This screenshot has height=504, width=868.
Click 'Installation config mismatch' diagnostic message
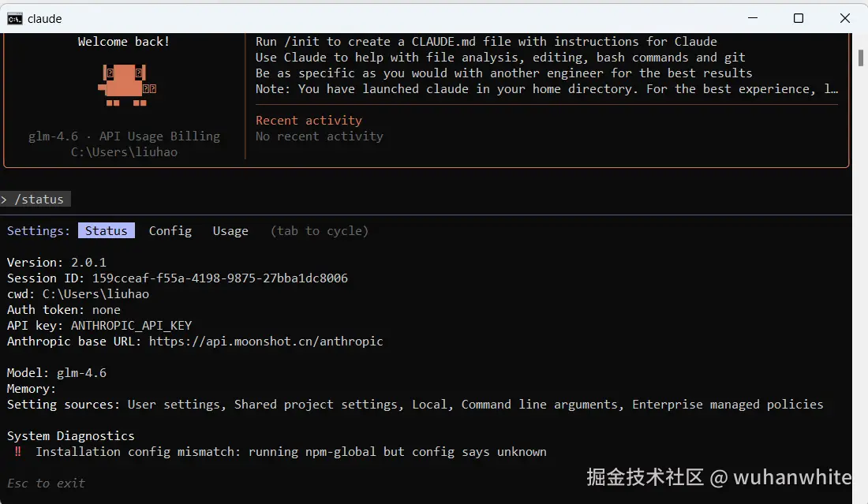coord(290,451)
